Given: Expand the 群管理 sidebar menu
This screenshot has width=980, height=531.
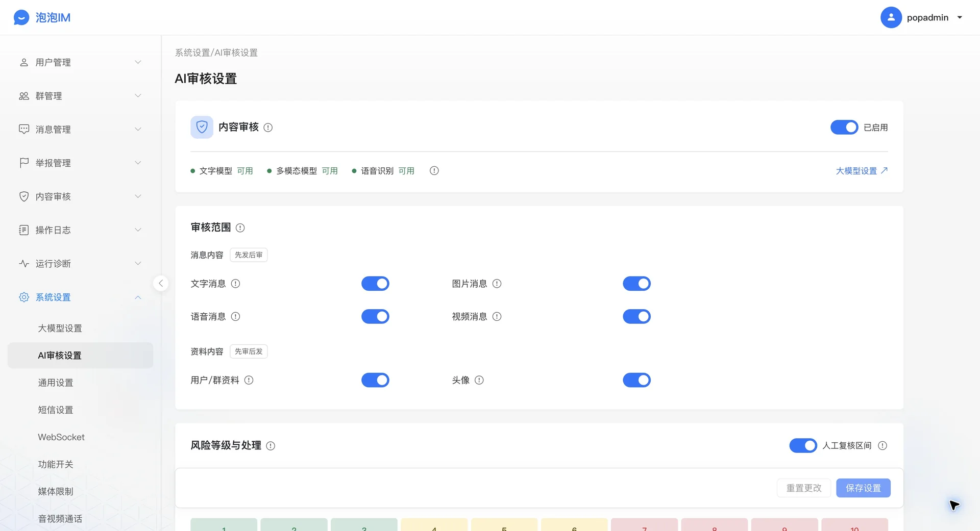Looking at the screenshot, I should coord(80,96).
